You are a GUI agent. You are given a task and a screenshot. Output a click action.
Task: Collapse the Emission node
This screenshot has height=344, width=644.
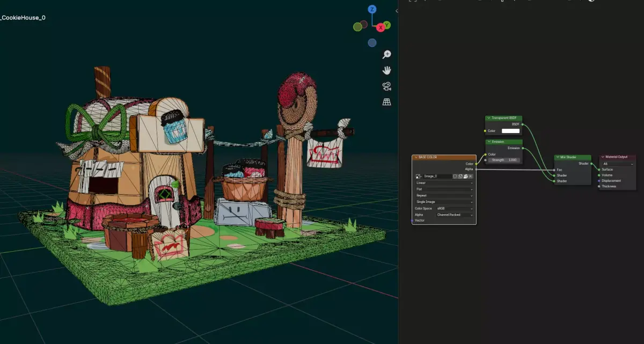(x=489, y=142)
